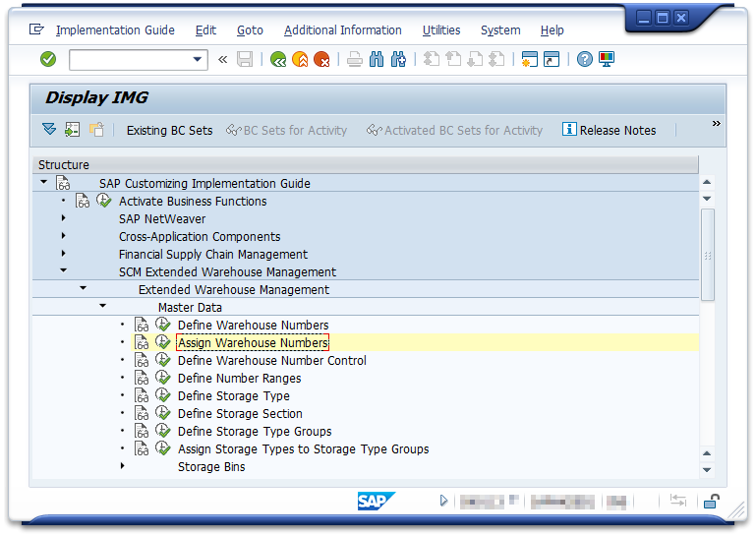Open the Help menu
This screenshot has height=536, width=756.
pyautogui.click(x=552, y=30)
